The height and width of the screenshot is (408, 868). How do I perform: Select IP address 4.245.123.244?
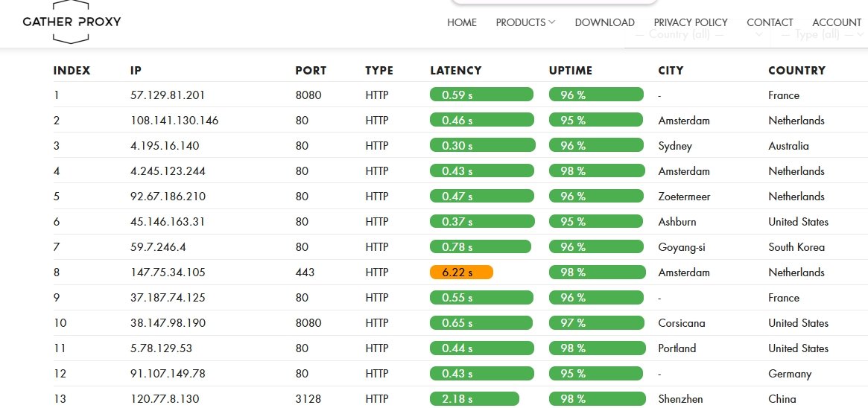[x=168, y=171]
